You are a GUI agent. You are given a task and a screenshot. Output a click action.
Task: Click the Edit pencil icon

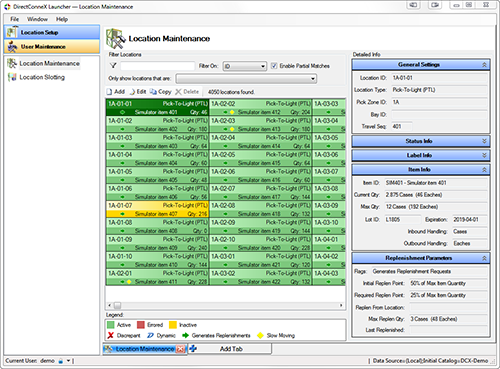point(132,92)
